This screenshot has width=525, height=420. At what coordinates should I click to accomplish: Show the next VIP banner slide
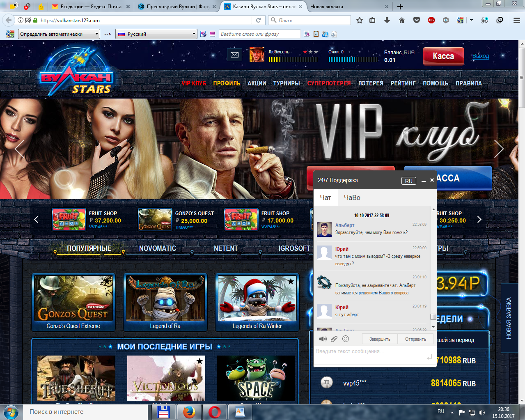coord(499,149)
